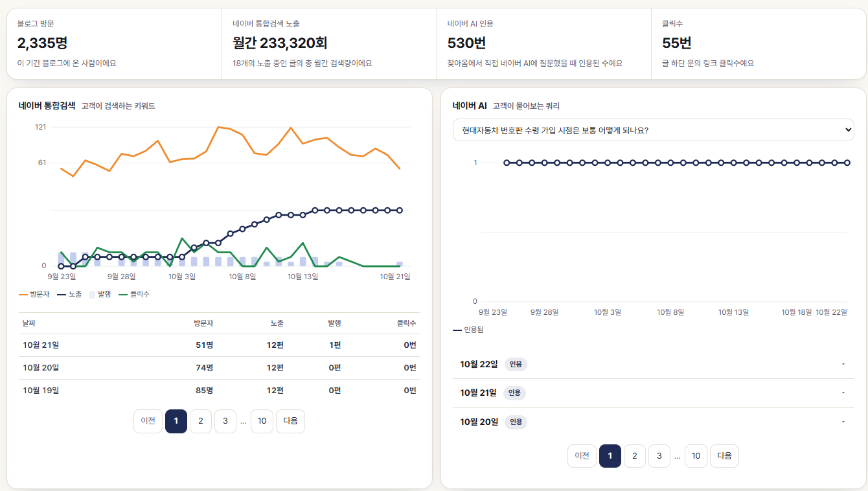
Task: Click the 인용 badge next to 10월 20일
Action: click(516, 422)
